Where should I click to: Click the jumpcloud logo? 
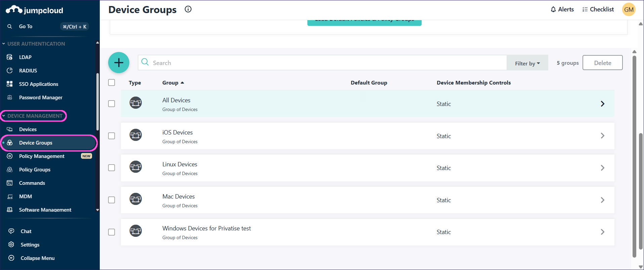pos(35,10)
